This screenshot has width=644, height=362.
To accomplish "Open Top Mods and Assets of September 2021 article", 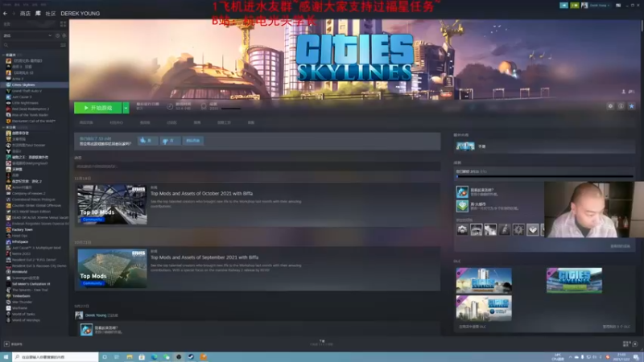I will click(x=204, y=257).
